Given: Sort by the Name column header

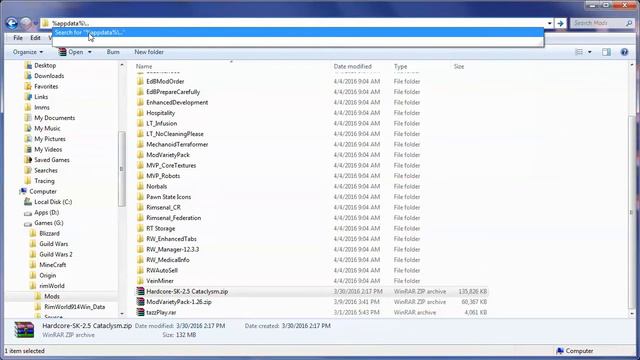Looking at the screenshot, I should point(144,66).
